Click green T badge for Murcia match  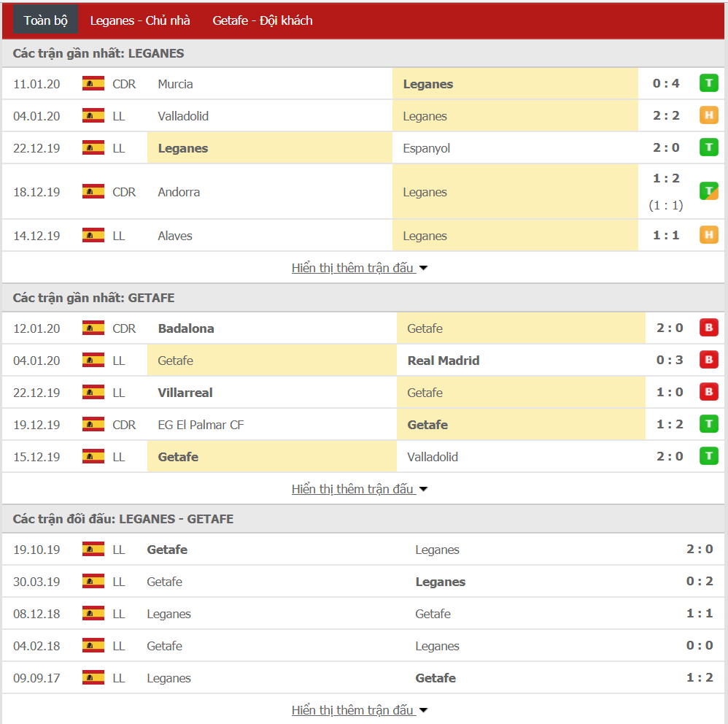tap(709, 83)
